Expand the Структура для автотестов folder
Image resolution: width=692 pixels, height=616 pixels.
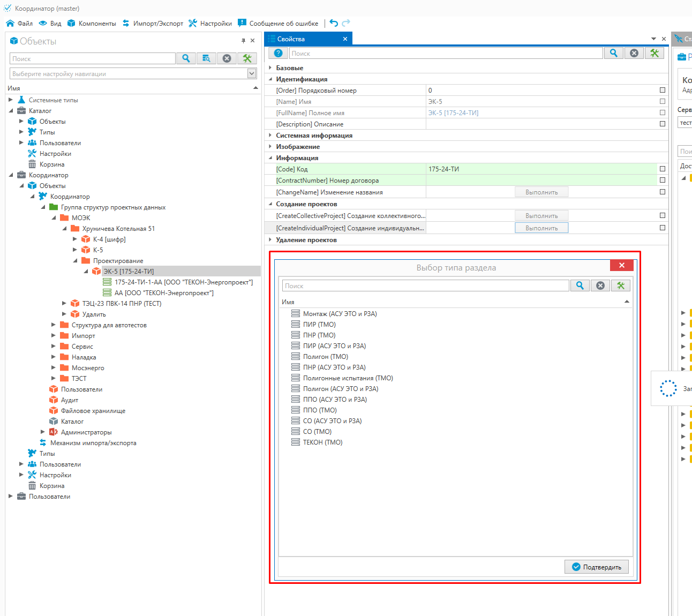54,325
